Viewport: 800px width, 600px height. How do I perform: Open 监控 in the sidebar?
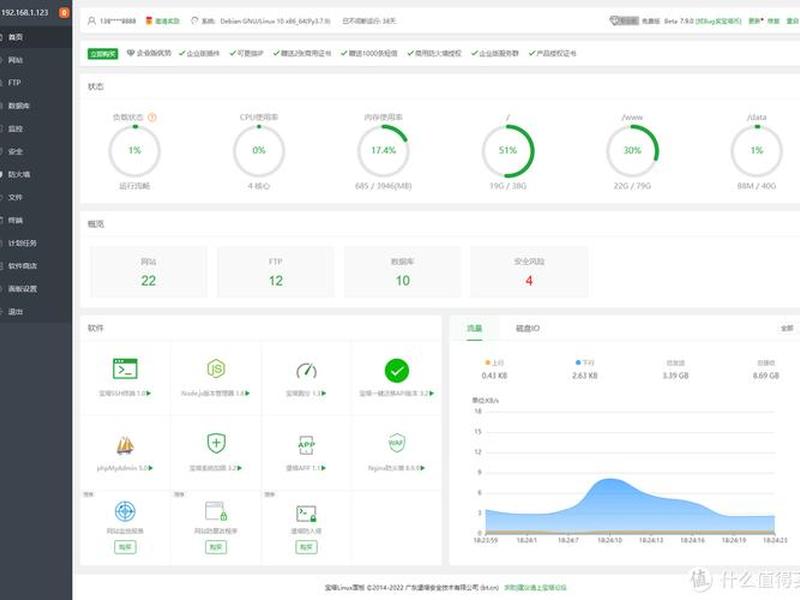click(36, 129)
